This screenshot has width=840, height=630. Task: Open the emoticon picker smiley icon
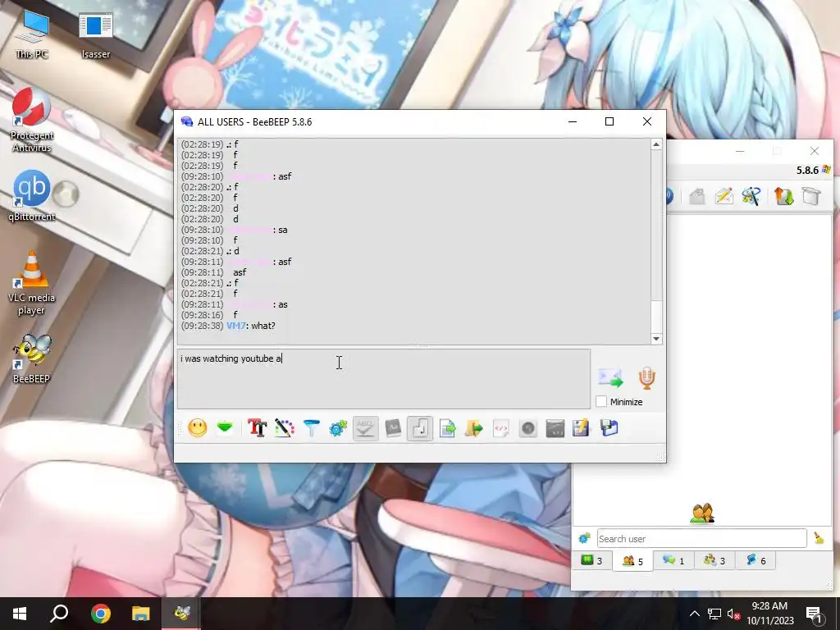(x=198, y=428)
